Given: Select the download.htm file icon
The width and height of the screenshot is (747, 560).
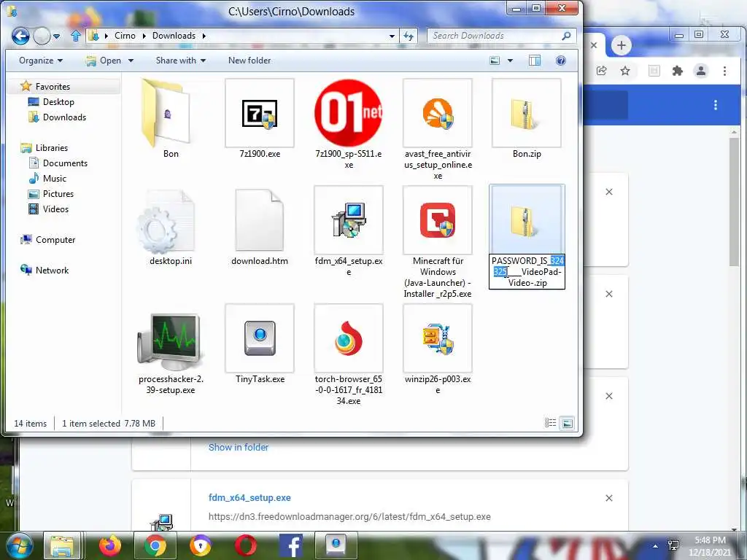Looking at the screenshot, I should point(260,220).
